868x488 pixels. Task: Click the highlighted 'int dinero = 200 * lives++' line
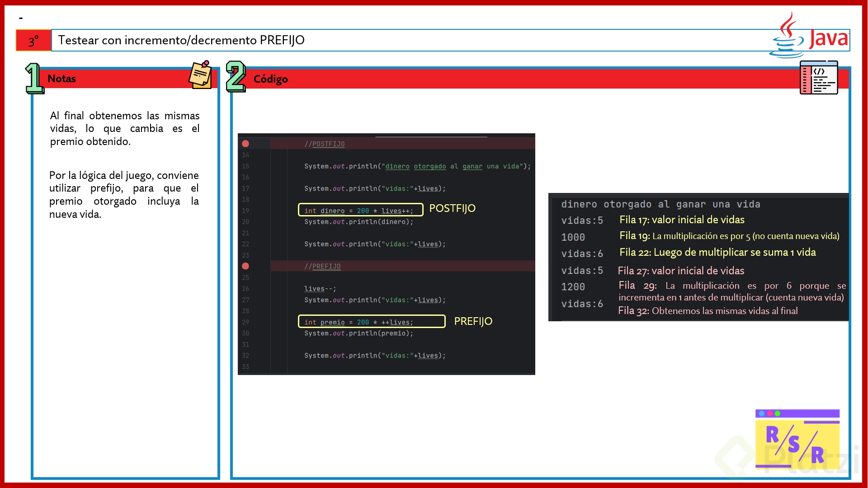pos(360,210)
